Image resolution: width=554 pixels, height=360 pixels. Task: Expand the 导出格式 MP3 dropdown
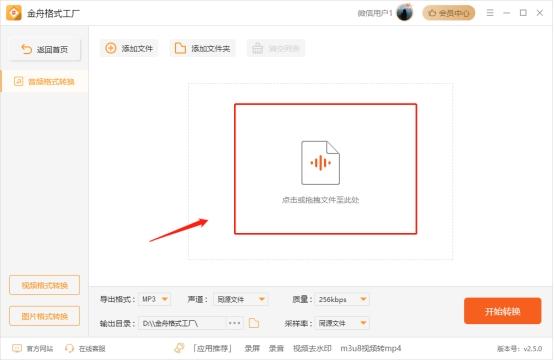154,299
